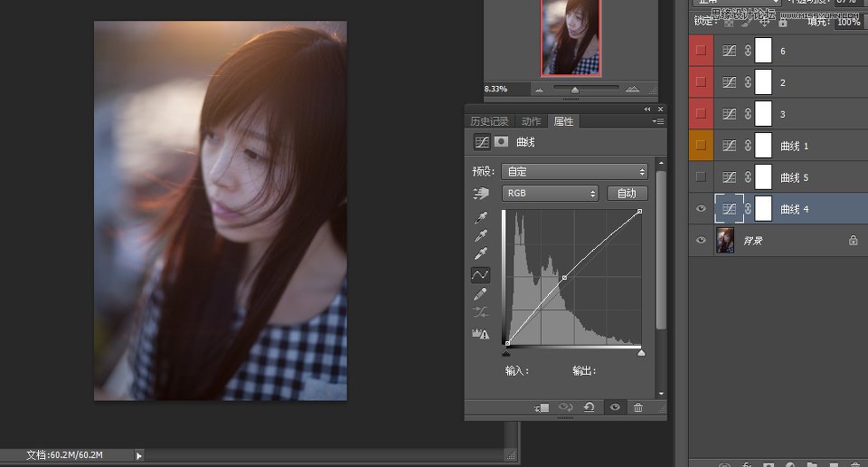Select the pencil draw curve tool
The height and width of the screenshot is (467, 868).
click(x=481, y=293)
